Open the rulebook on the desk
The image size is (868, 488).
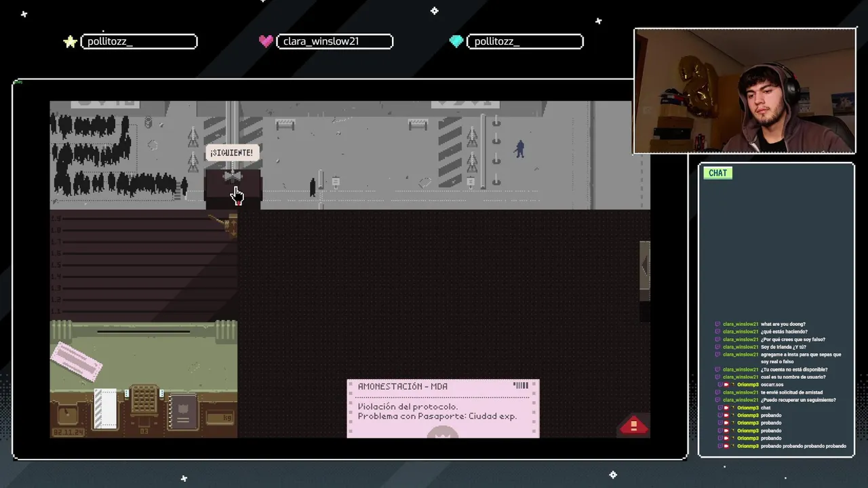(182, 412)
